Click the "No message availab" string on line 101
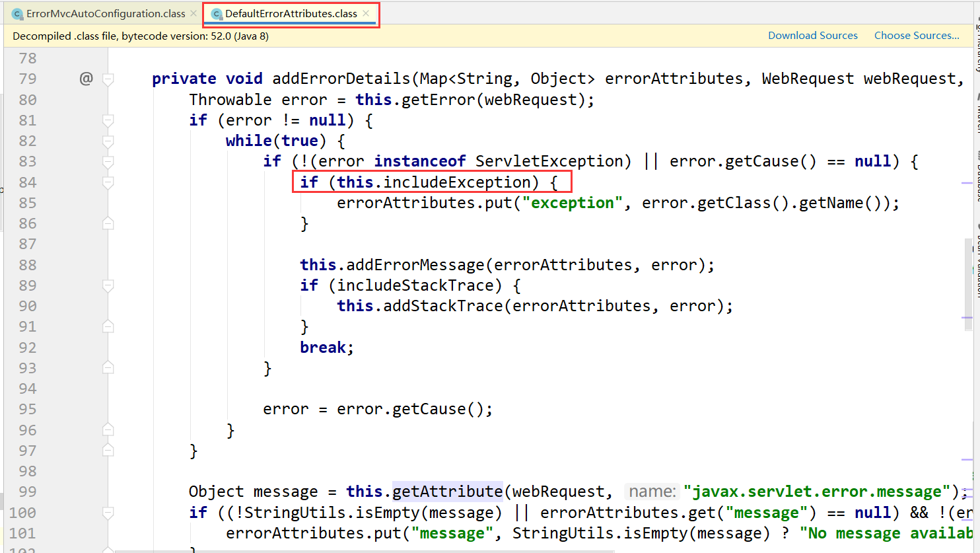Screen dimensions: 980x553 (887, 533)
